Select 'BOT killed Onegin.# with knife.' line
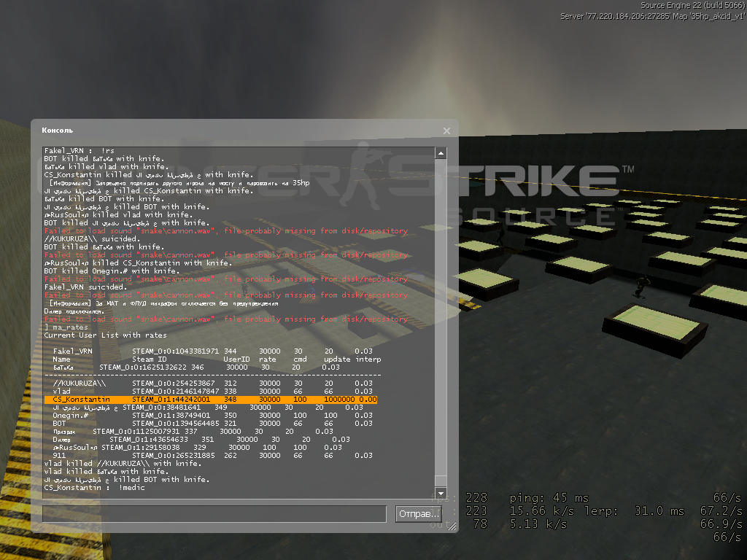 pyautogui.click(x=112, y=271)
